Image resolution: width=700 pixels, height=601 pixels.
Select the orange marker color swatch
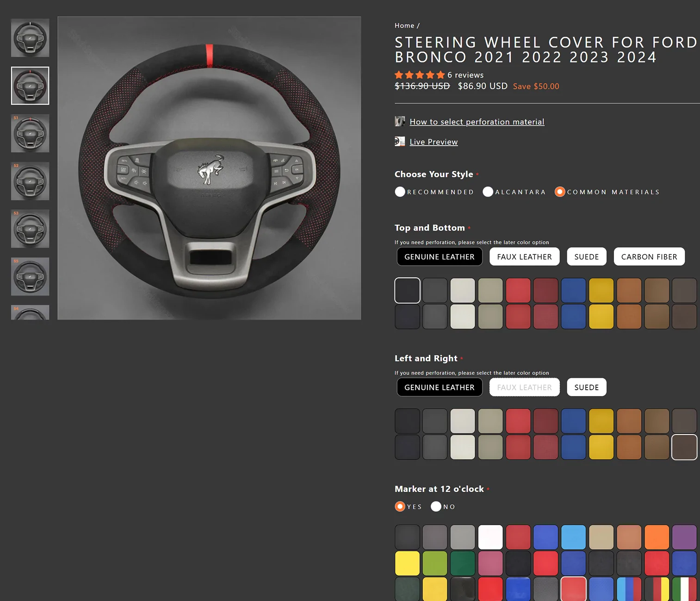657,537
